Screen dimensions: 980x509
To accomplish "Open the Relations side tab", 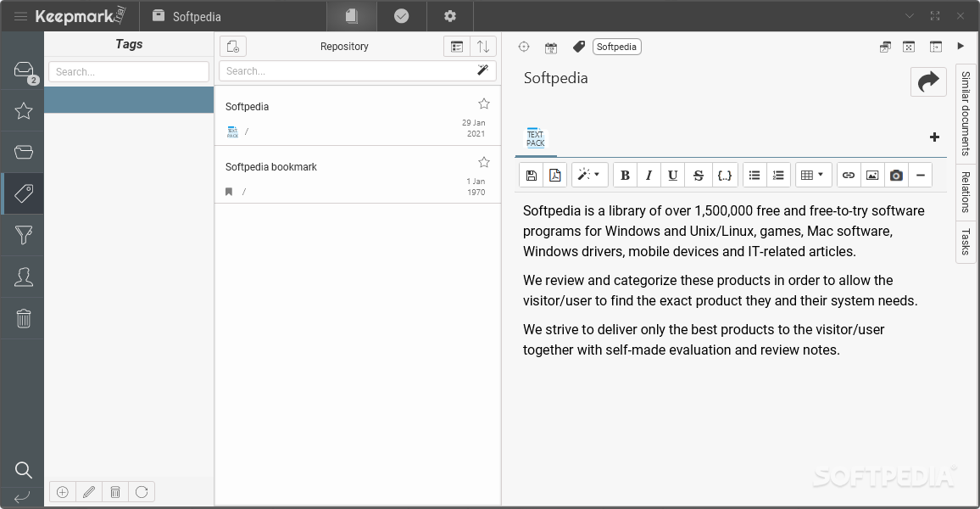I will [966, 192].
